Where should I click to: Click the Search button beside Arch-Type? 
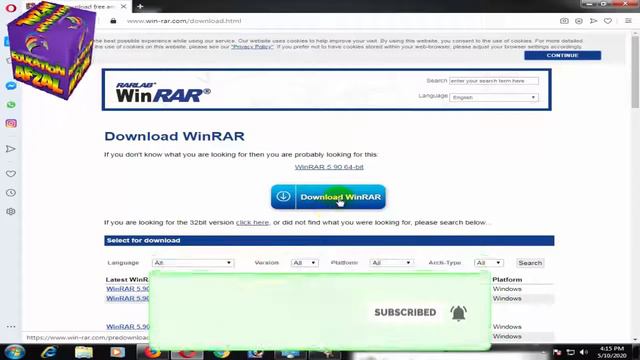(x=530, y=263)
